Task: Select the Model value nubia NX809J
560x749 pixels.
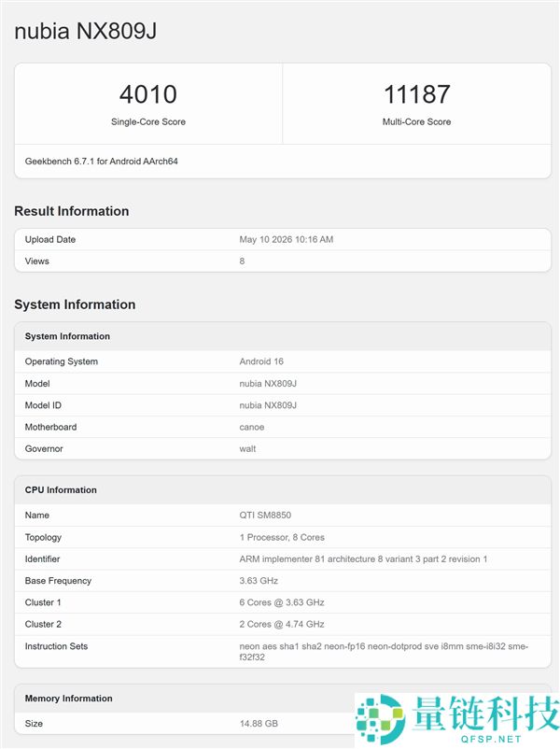Action: click(268, 384)
